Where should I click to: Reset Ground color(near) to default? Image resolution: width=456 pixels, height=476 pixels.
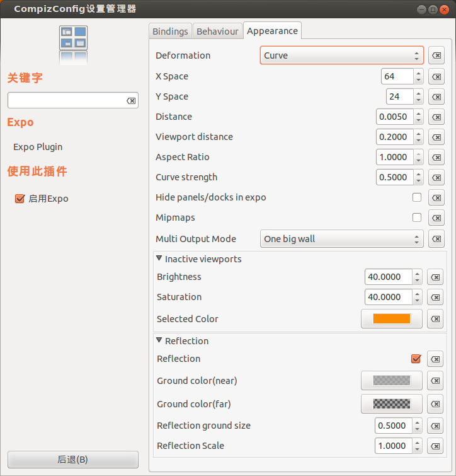435,380
